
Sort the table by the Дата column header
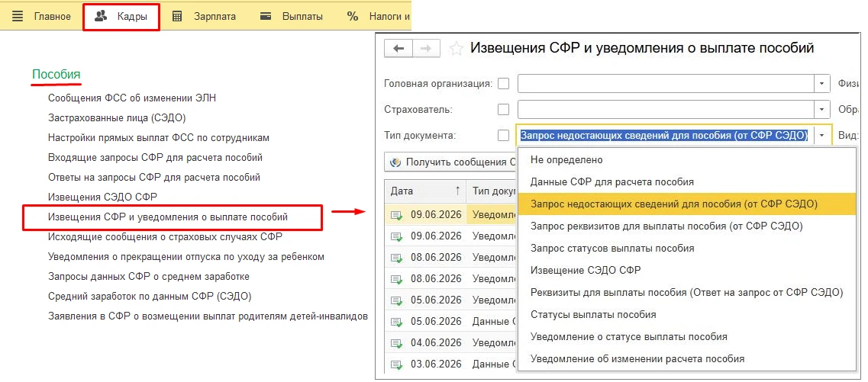tap(425, 191)
